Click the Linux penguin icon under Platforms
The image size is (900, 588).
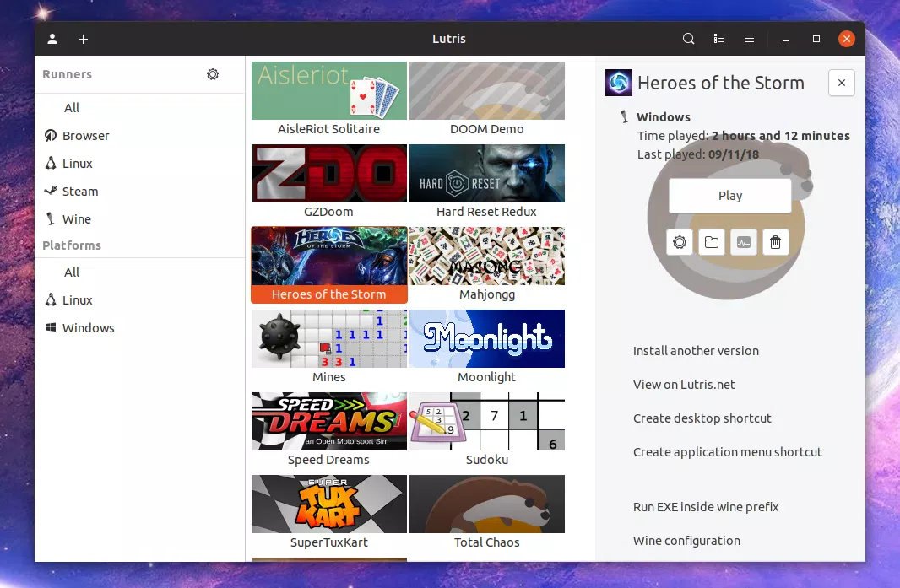tap(51, 299)
